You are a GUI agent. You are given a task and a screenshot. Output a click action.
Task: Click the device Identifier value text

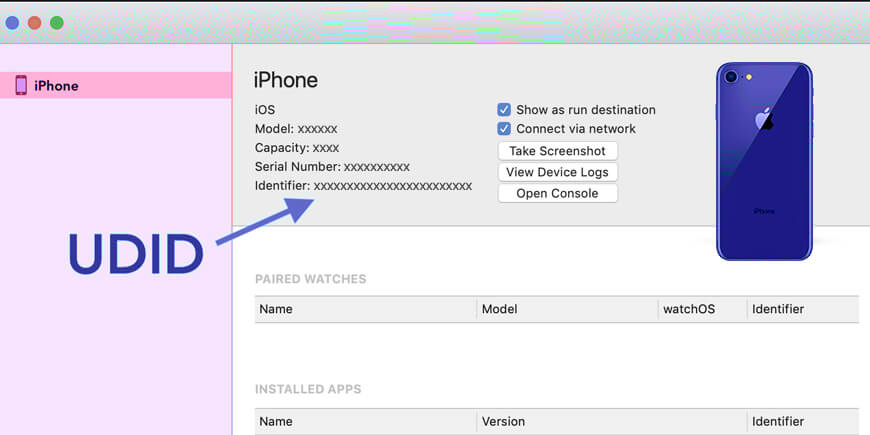tap(392, 186)
